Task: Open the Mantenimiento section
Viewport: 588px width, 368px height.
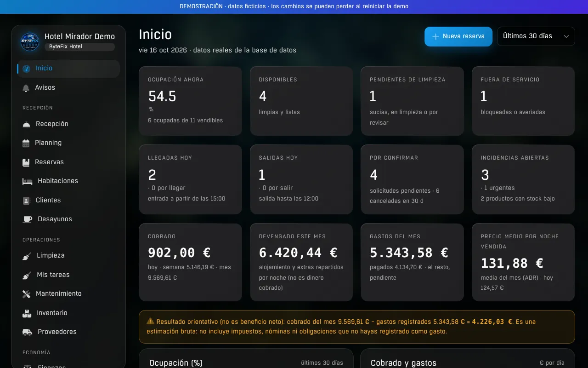Action: click(68, 293)
